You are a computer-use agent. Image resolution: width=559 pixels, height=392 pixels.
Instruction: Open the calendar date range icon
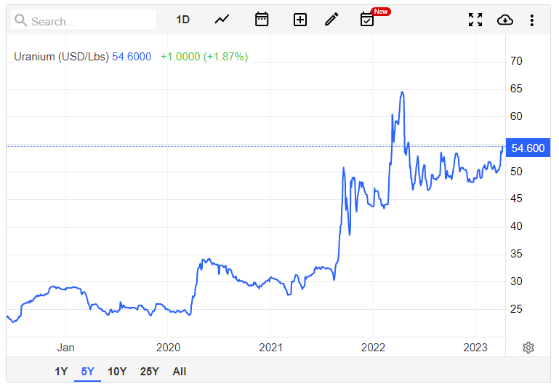click(x=262, y=19)
